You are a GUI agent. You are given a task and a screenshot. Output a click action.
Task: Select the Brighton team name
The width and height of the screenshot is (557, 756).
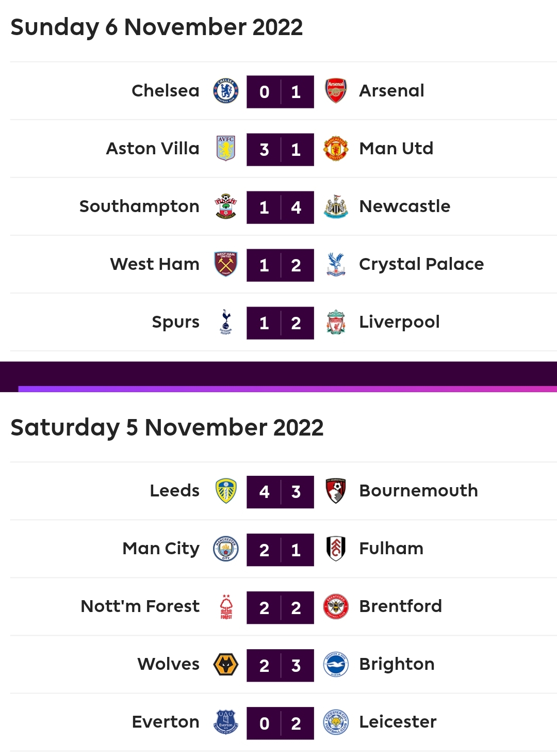tap(397, 664)
